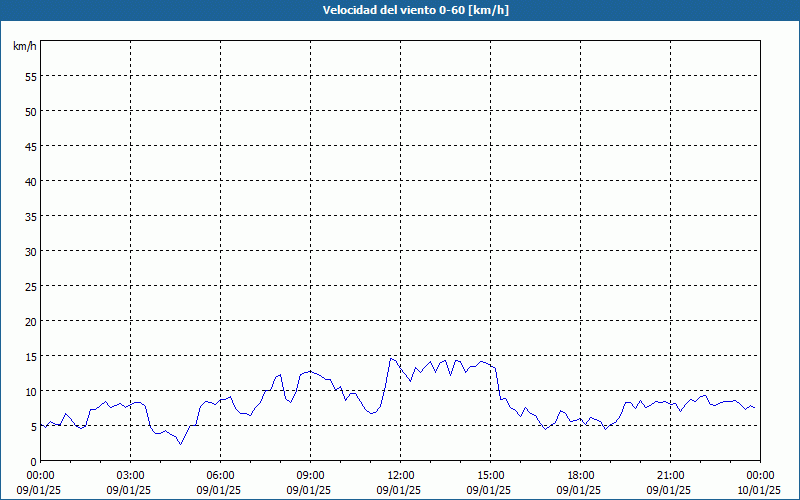Click the 09/01/25 date under 12:00

pos(399,490)
